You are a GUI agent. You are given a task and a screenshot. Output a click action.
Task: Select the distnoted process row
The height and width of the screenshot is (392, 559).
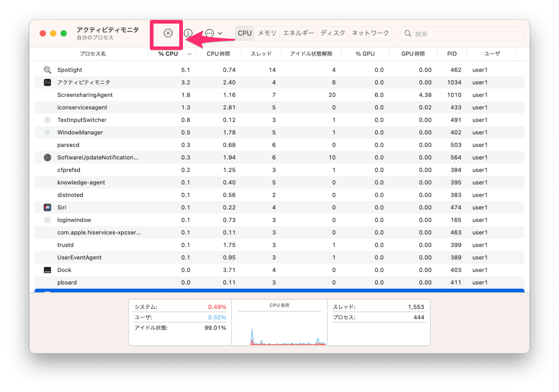click(279, 195)
